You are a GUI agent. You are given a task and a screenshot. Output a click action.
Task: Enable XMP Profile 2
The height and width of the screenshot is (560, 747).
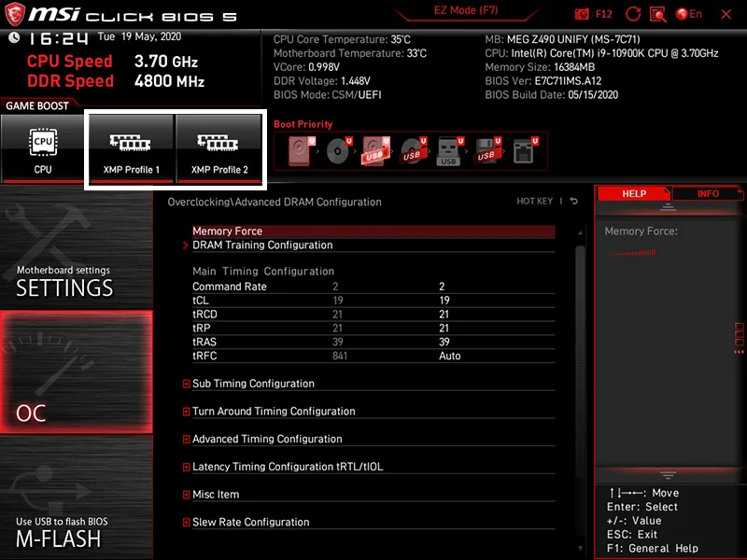coord(219,148)
